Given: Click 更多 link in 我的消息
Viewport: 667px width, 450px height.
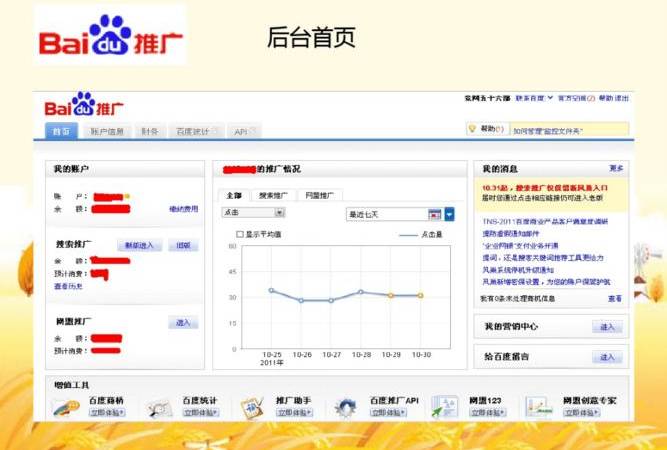Looking at the screenshot, I should 616,168.
